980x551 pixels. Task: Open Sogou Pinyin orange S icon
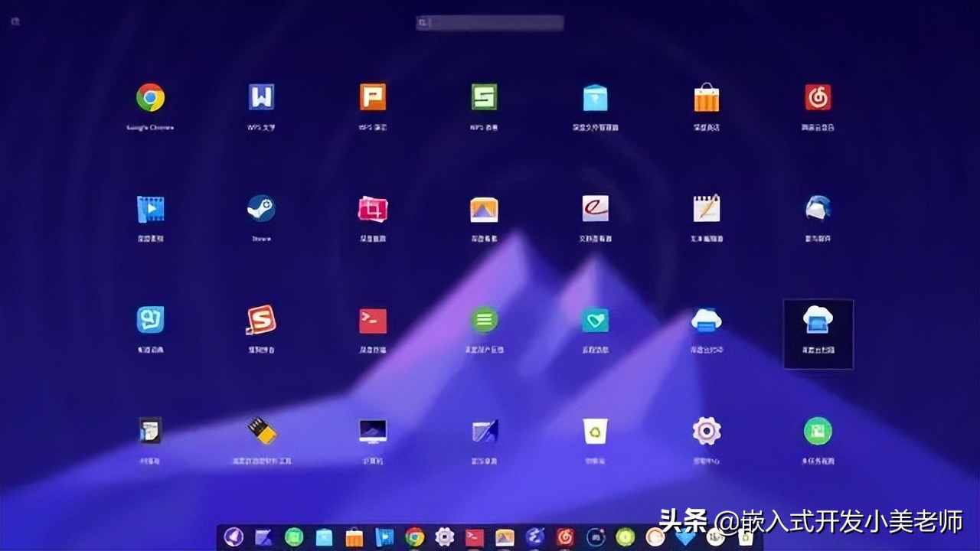[261, 320]
